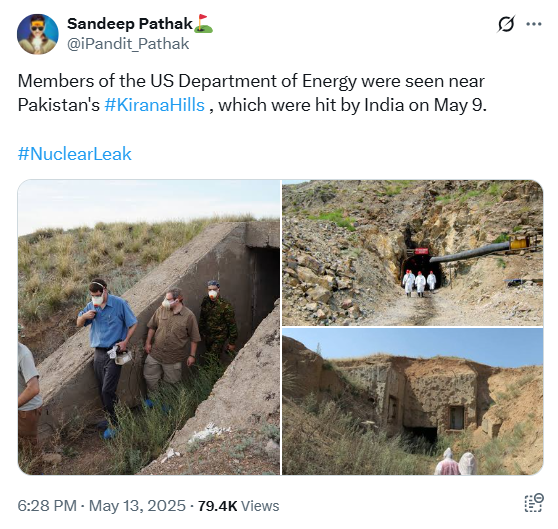Click the Grok slashed-circle icon

click(506, 24)
